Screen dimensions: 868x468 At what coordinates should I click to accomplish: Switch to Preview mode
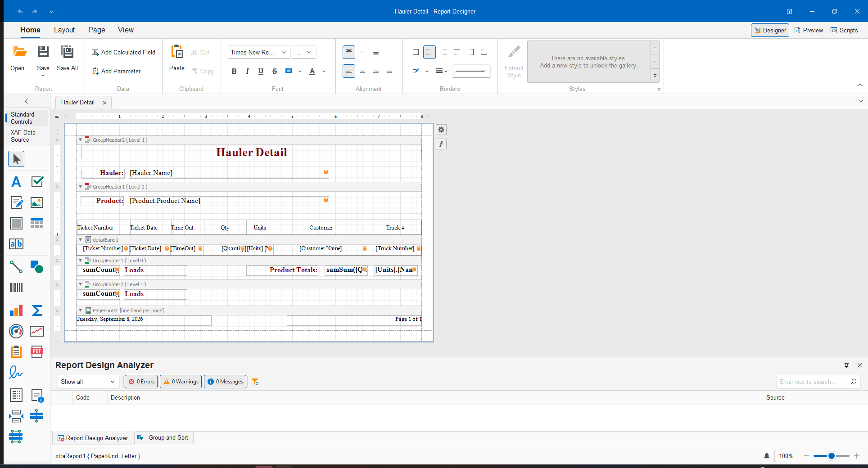point(809,30)
